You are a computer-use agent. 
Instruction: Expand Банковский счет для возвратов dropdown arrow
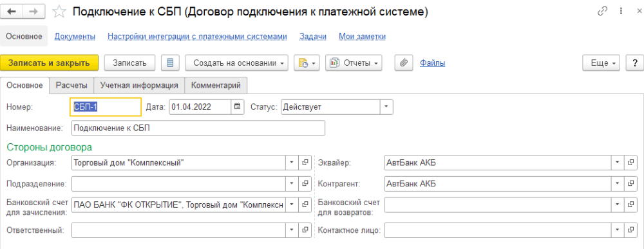tap(618, 204)
